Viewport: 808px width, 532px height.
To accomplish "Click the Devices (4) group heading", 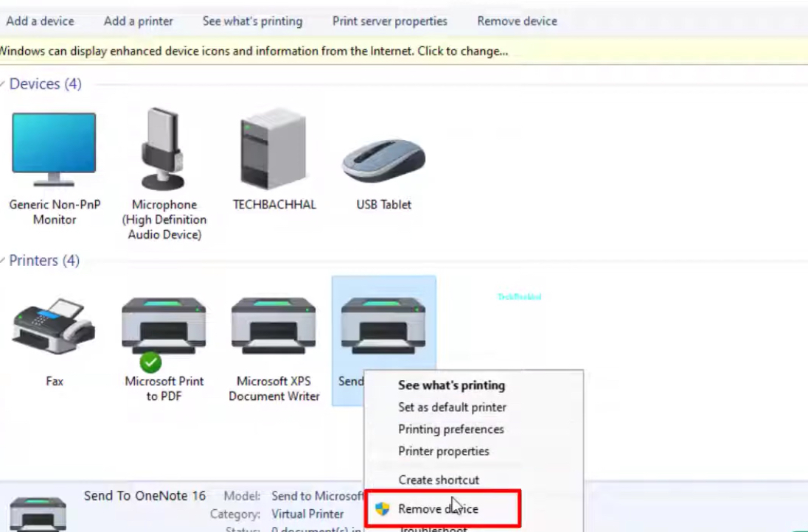I will pos(46,84).
